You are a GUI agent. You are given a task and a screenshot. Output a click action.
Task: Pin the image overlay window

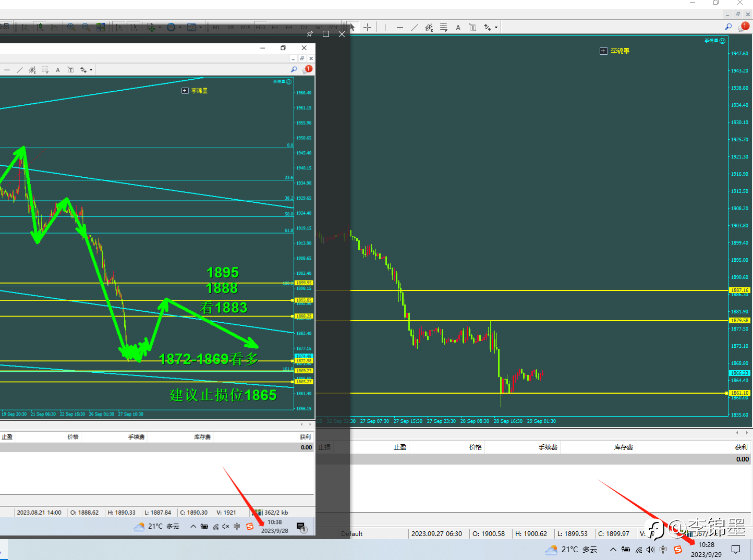(x=310, y=34)
